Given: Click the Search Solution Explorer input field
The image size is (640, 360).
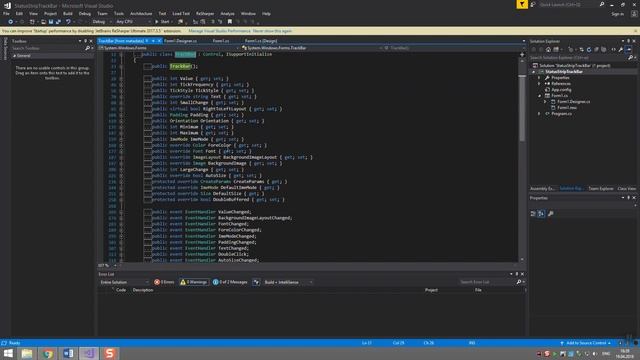Looking at the screenshot, I should [578, 58].
